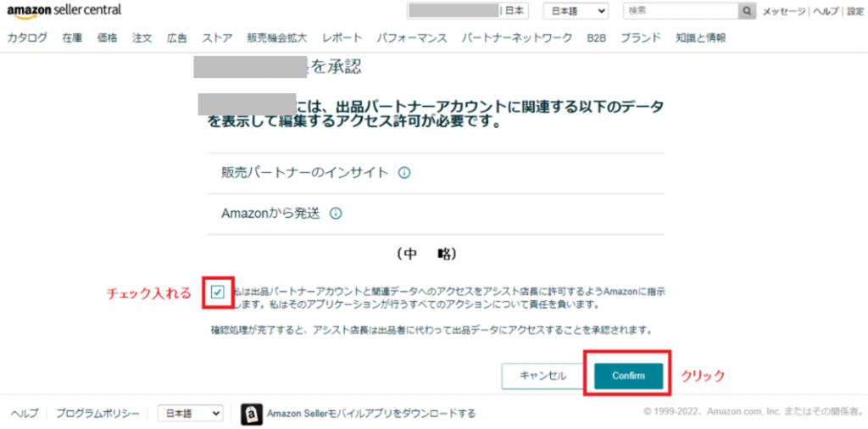Click the キャンセル button
Image resolution: width=868 pixels, height=429 pixels.
[x=543, y=376]
